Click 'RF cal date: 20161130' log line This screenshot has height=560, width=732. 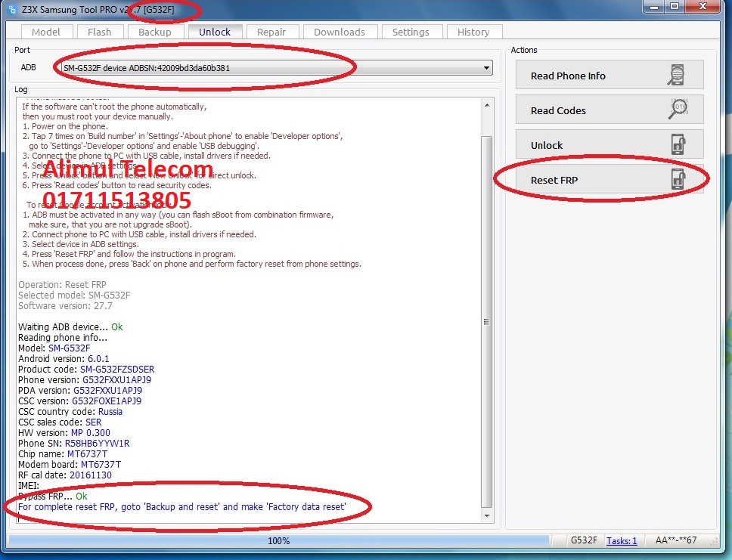pyautogui.click(x=65, y=475)
